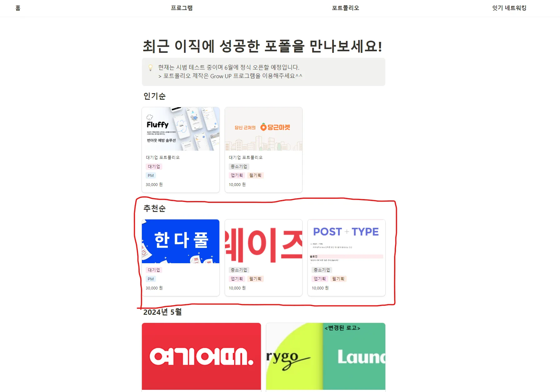Click the lightbulb icon in the notice box
560x392 pixels.
pos(150,68)
